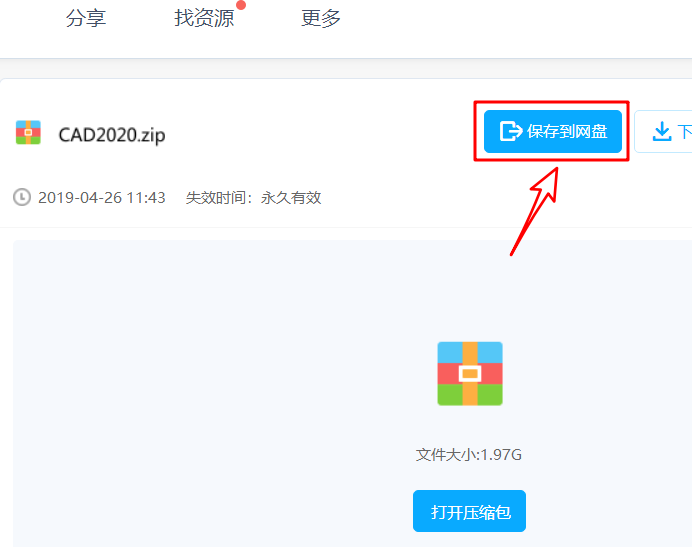Click the small zip icon beside CAD2020.zip
Image resolution: width=692 pixels, height=547 pixels.
[x=28, y=132]
